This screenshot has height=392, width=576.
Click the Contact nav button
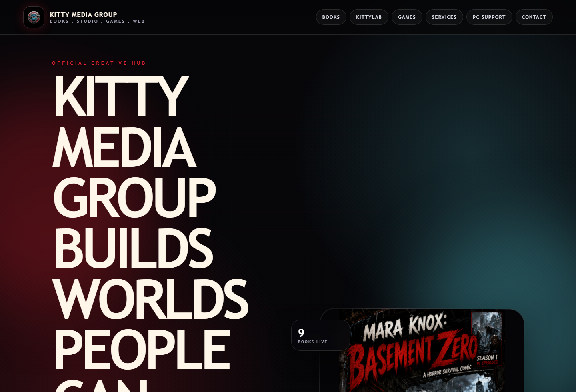pos(534,17)
